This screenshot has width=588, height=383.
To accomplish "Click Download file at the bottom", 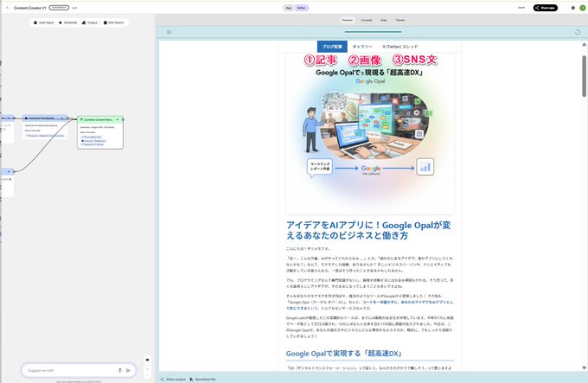I will pos(202,380).
